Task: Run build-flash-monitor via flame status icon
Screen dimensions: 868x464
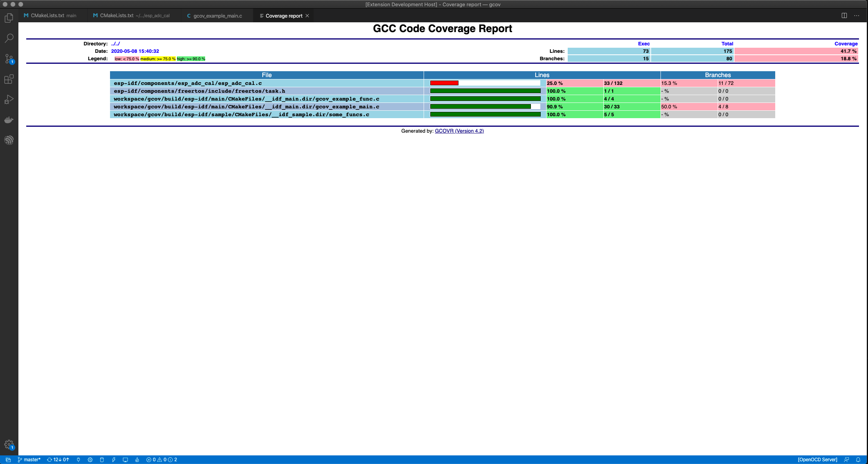Action: tap(137, 460)
